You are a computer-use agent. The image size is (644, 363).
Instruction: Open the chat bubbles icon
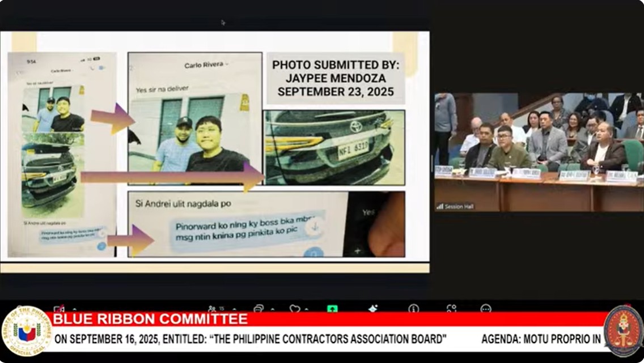click(259, 309)
